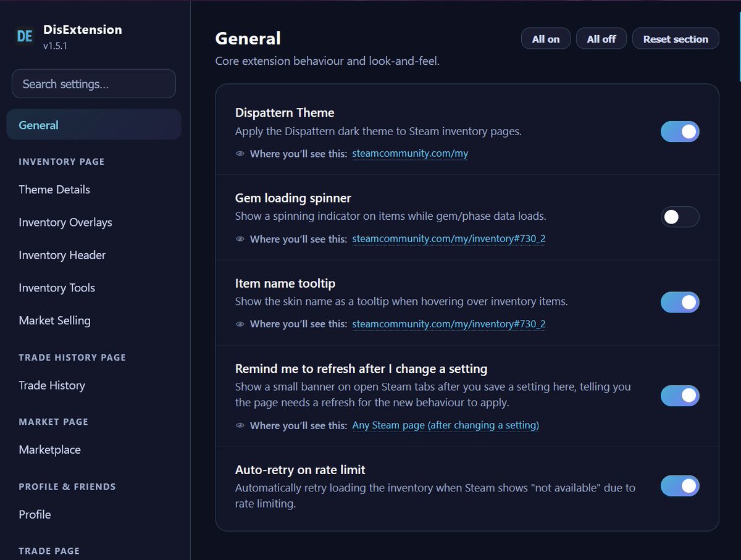This screenshot has width=741, height=560.
Task: Turn off Item name tooltip switch
Action: 680,302
